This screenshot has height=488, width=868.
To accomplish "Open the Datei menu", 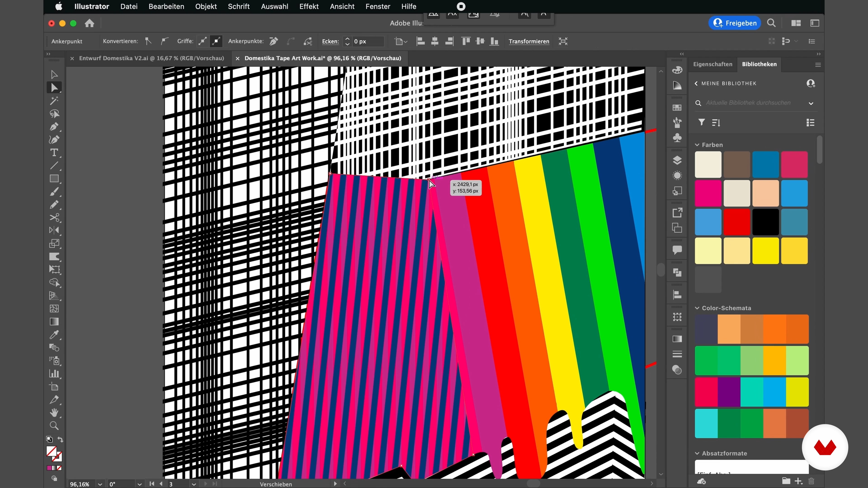I will [129, 6].
